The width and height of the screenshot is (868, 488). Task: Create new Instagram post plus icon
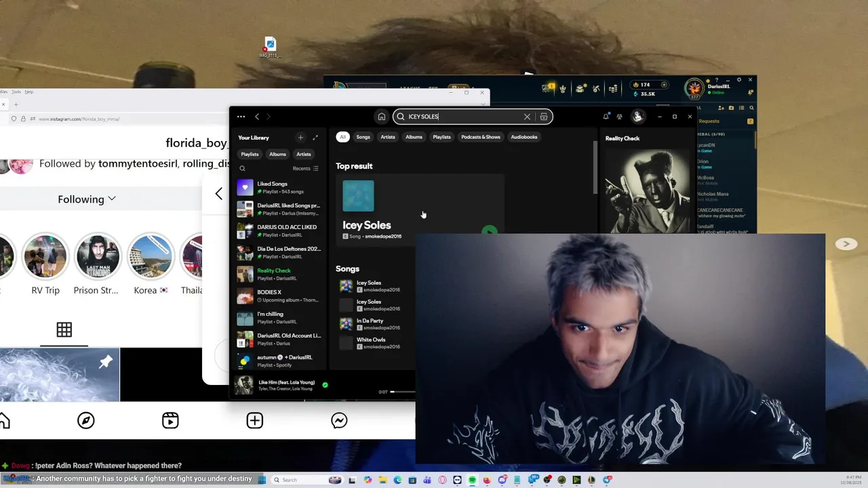click(x=254, y=421)
